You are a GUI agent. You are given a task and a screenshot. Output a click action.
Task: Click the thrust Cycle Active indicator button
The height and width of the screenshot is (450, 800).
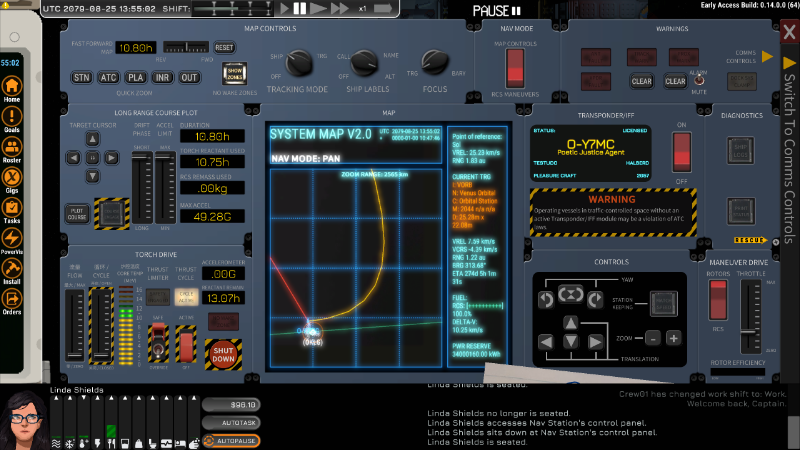tap(186, 297)
